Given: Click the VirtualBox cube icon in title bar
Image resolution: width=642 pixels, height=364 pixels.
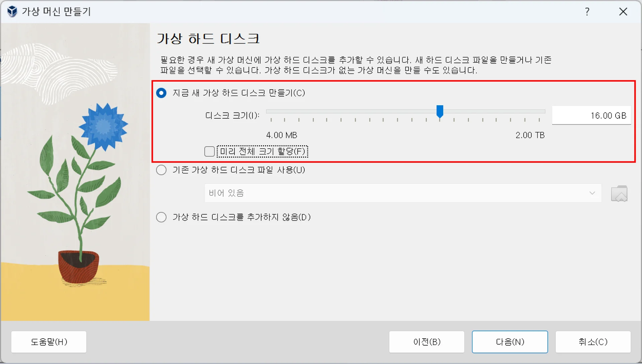Looking at the screenshot, I should 12,11.
